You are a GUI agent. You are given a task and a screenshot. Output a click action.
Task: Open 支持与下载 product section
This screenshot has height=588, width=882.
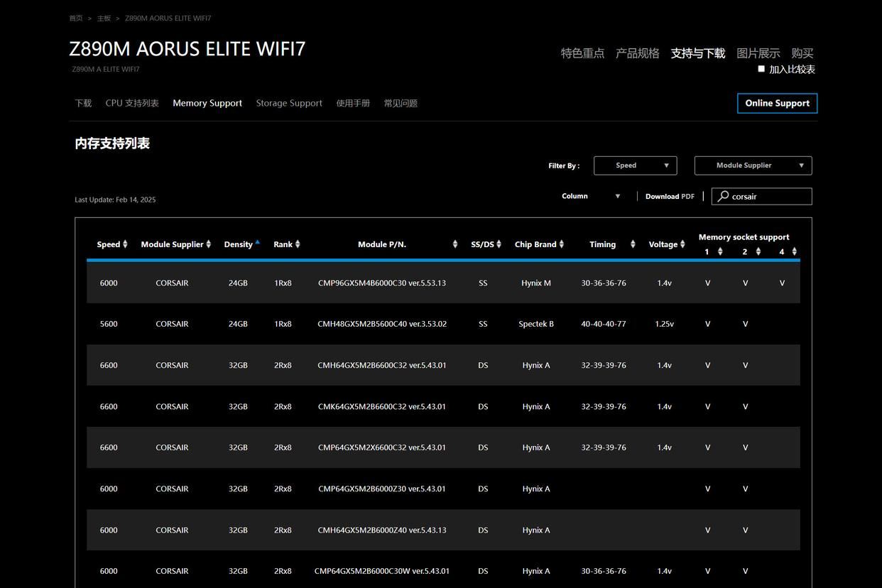(x=698, y=53)
